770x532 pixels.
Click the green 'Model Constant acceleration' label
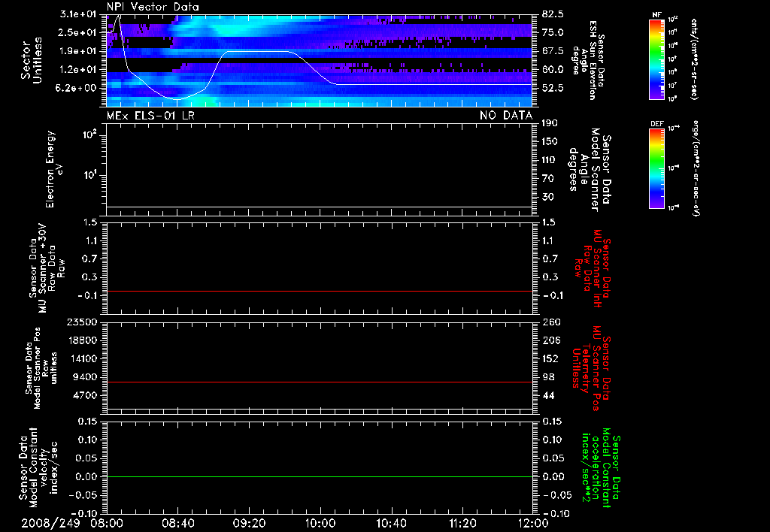click(x=600, y=468)
